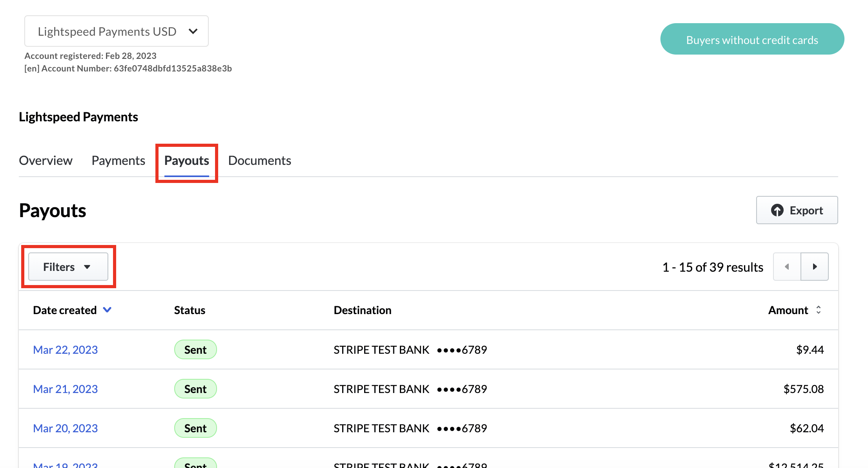Viewport: 868px width, 468px height.
Task: Click the $575.08 payout amount
Action: click(x=803, y=389)
